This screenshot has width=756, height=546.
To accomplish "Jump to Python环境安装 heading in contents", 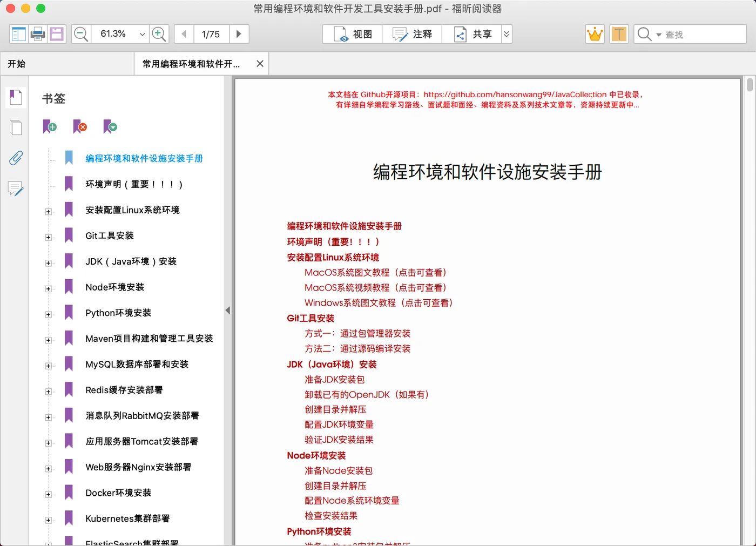I will (319, 532).
